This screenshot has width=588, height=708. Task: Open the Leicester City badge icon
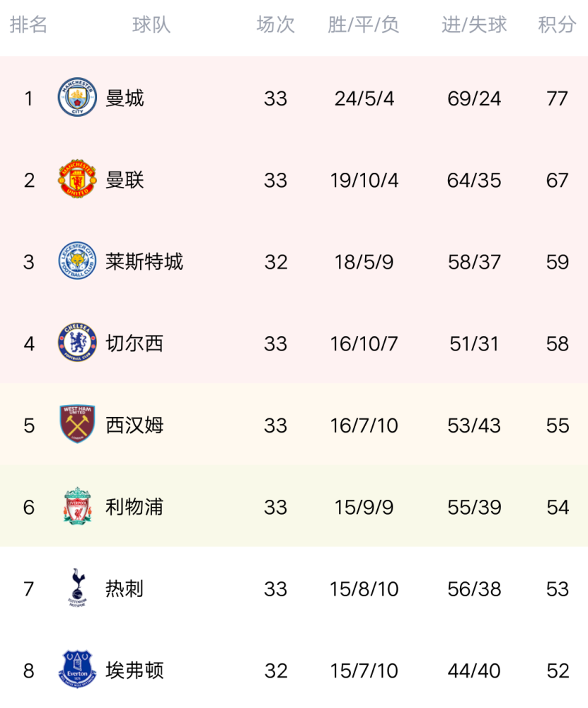[x=77, y=261]
